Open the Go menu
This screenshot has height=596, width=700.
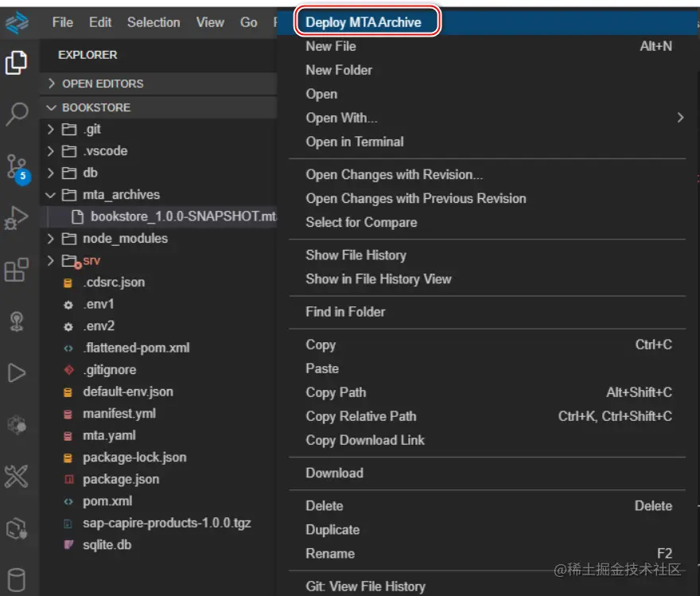[x=249, y=22]
